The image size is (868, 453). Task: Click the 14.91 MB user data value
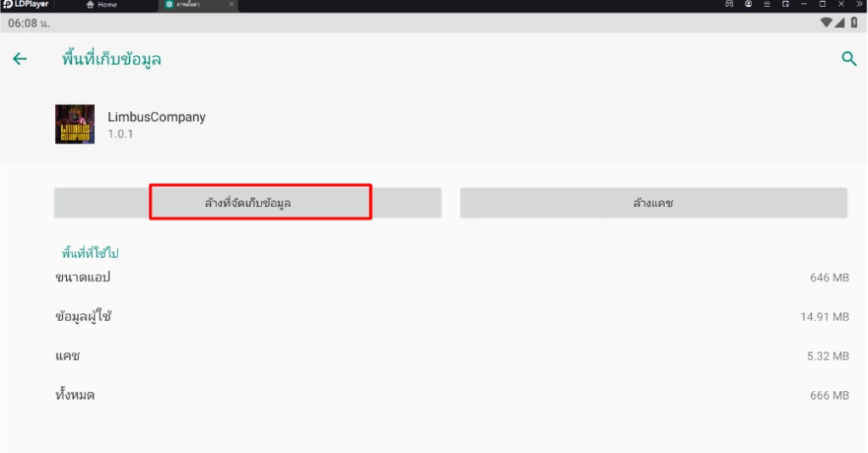(x=825, y=316)
